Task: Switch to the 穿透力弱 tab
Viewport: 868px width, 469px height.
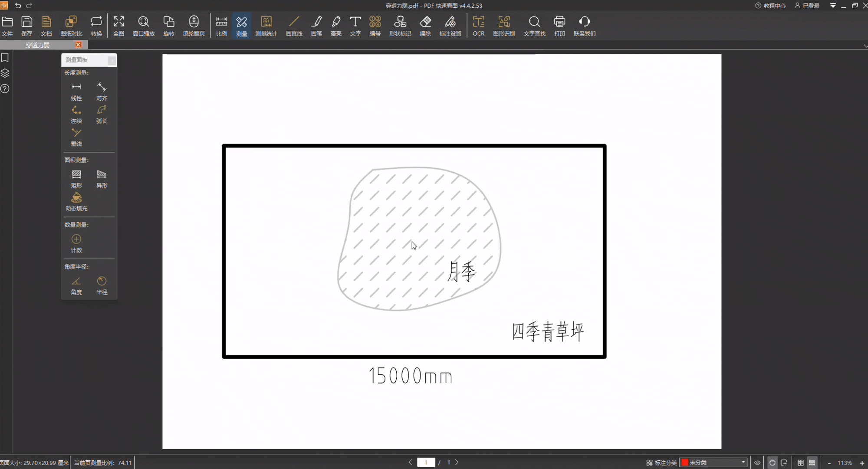Action: pyautogui.click(x=38, y=45)
